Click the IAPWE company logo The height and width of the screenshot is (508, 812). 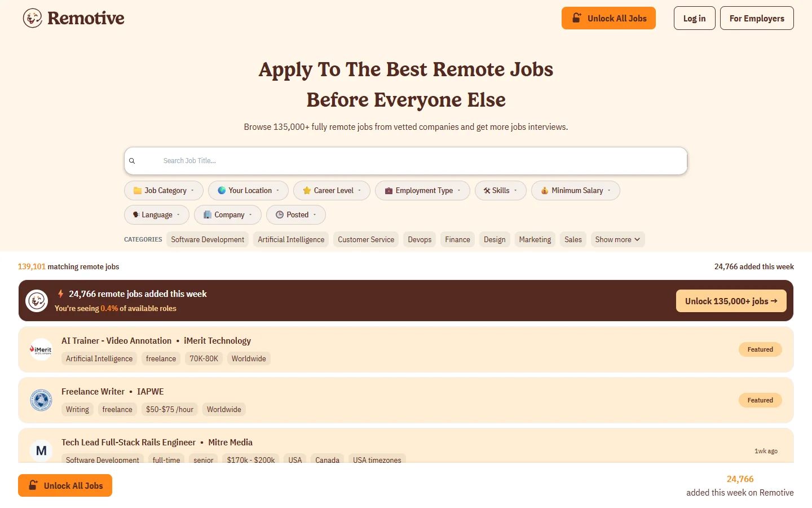(x=41, y=400)
